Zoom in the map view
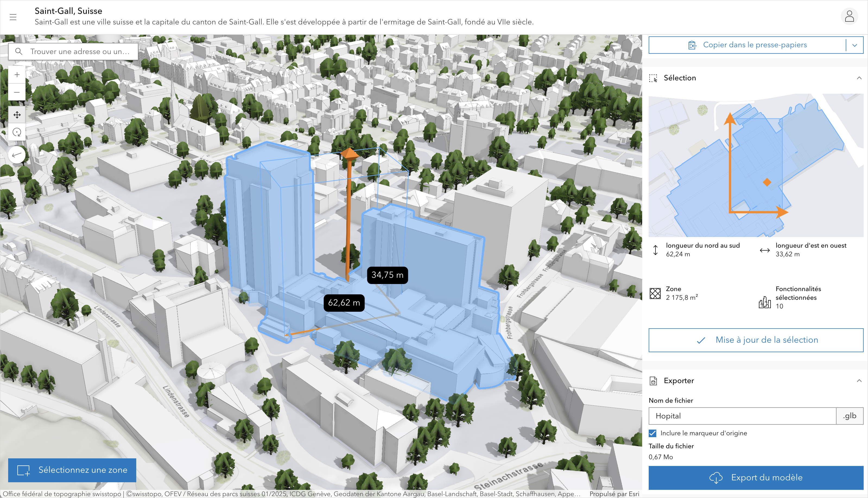 (17, 75)
